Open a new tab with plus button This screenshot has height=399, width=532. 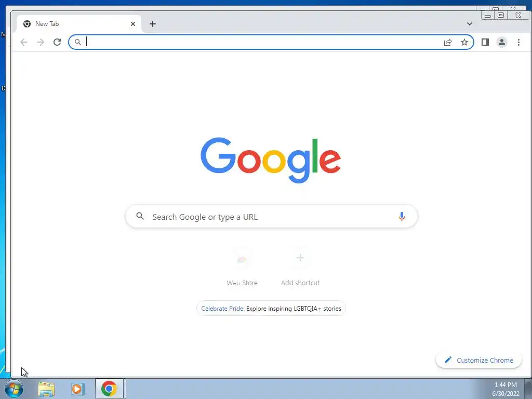(153, 24)
